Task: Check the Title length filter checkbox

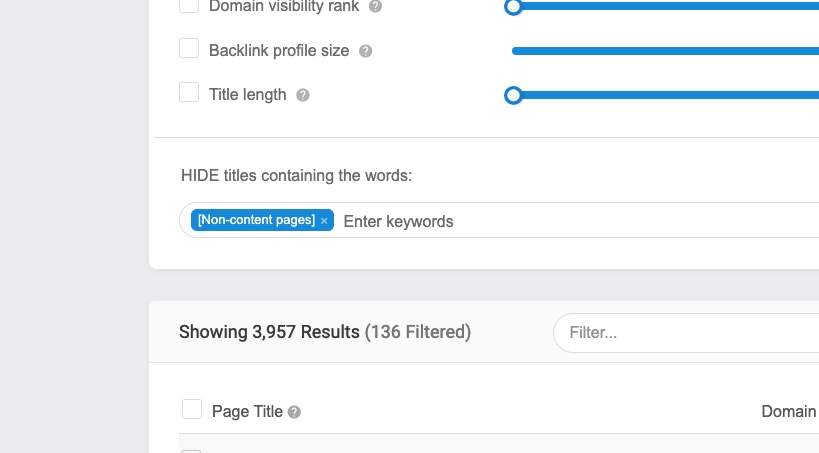Action: [189, 92]
